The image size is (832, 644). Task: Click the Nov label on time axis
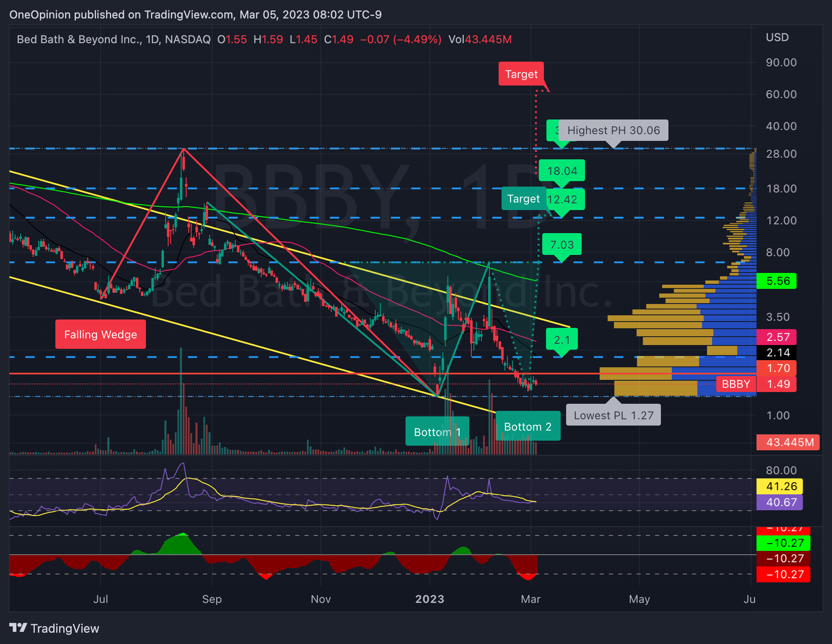pos(321,599)
